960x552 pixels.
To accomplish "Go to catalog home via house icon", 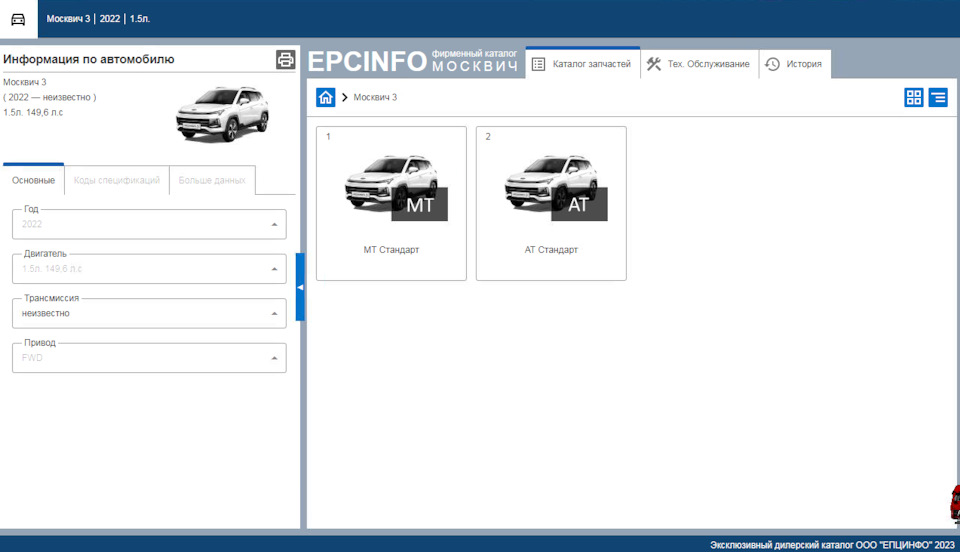I will click(x=326, y=97).
